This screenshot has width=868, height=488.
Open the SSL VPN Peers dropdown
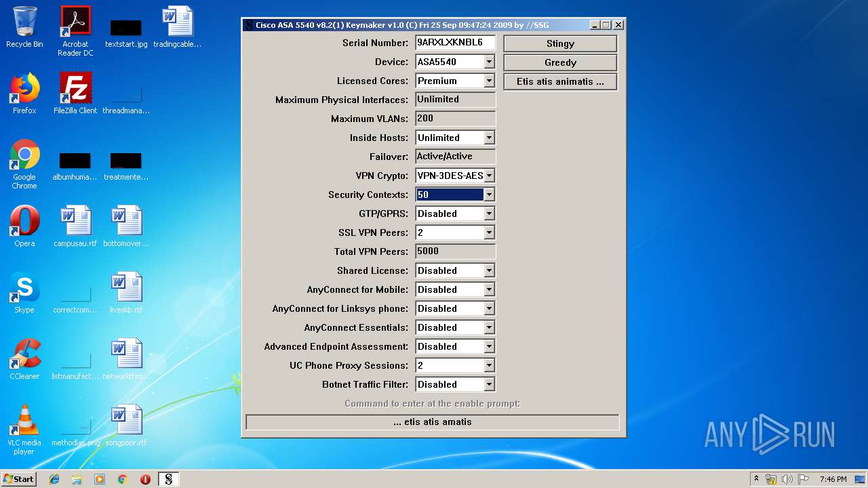click(489, 232)
